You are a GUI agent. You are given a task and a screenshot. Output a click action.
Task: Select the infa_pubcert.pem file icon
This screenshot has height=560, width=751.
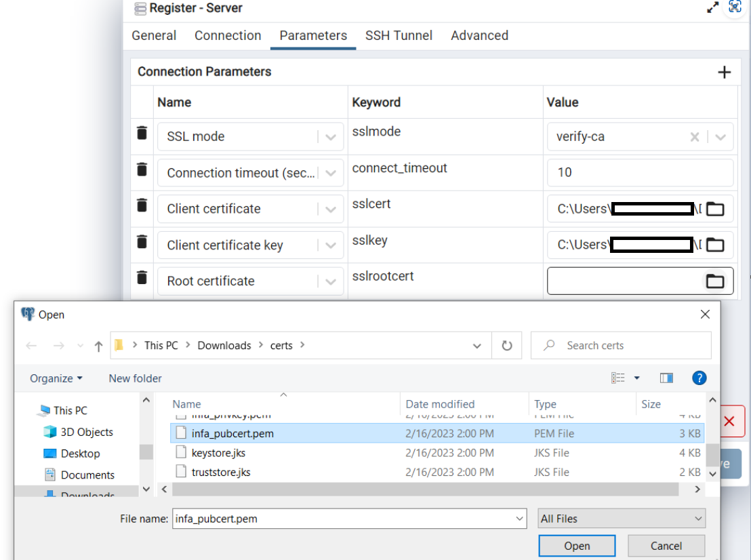point(181,433)
